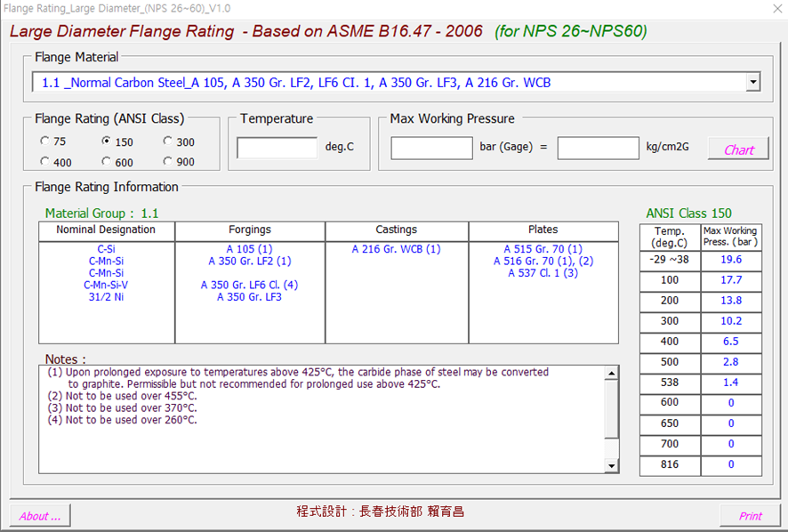Screen dimensions: 788x532
Task: Click the Forgings column header
Action: [x=250, y=230]
